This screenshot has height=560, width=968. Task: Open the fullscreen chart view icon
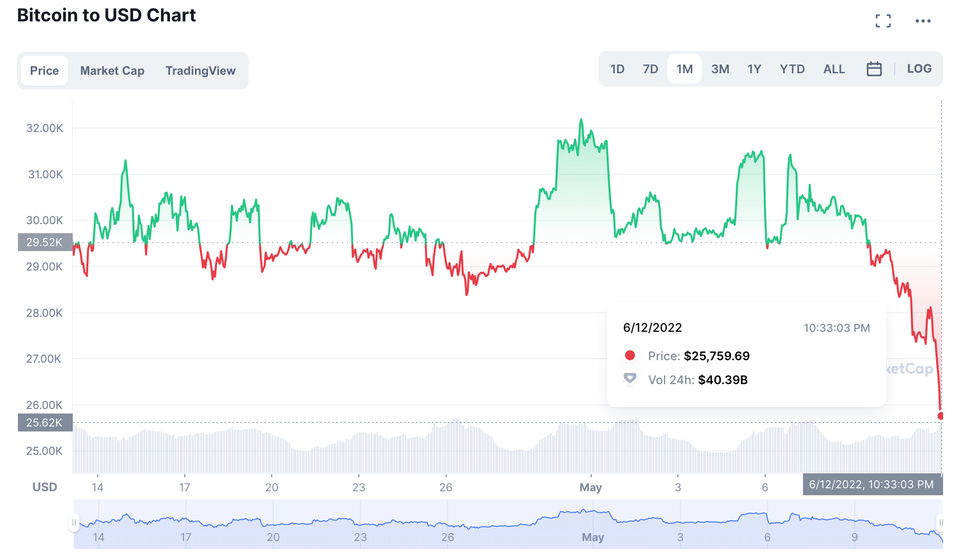click(x=883, y=21)
